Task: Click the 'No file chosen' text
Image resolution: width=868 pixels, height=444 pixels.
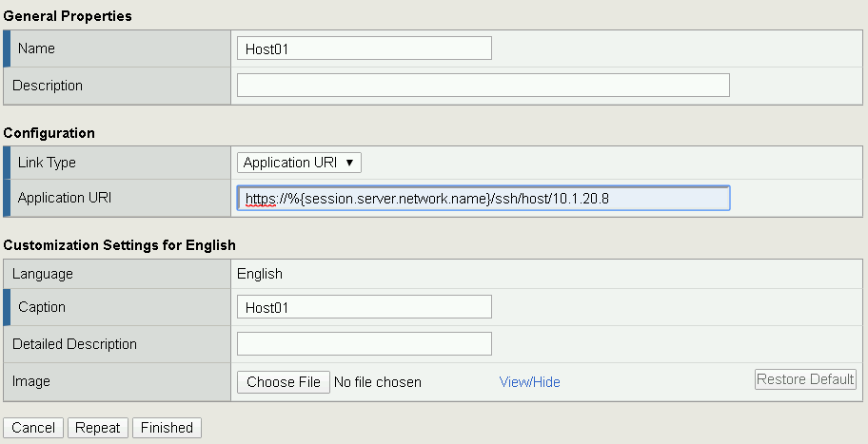Action: click(x=378, y=382)
